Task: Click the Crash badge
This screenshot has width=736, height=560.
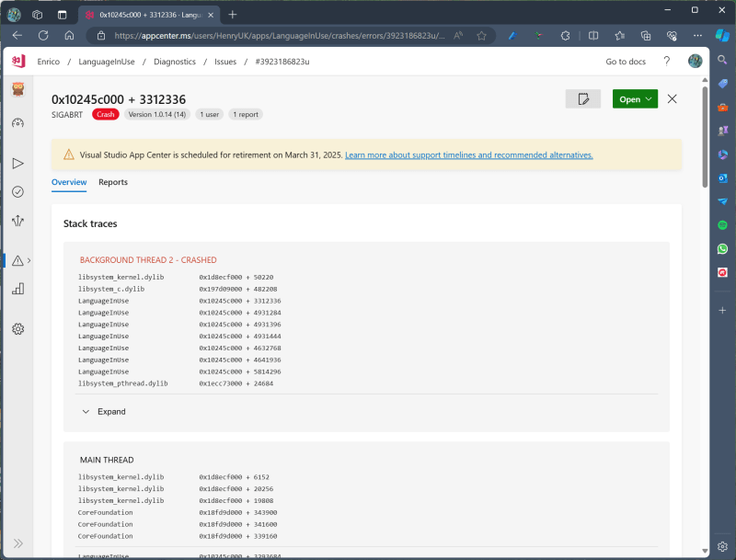Action: coord(106,114)
